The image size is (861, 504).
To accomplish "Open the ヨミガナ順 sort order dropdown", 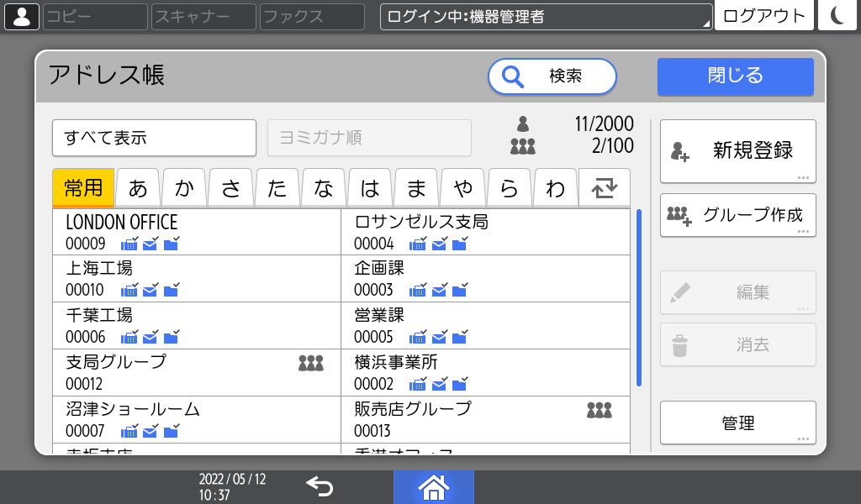I will (x=369, y=138).
